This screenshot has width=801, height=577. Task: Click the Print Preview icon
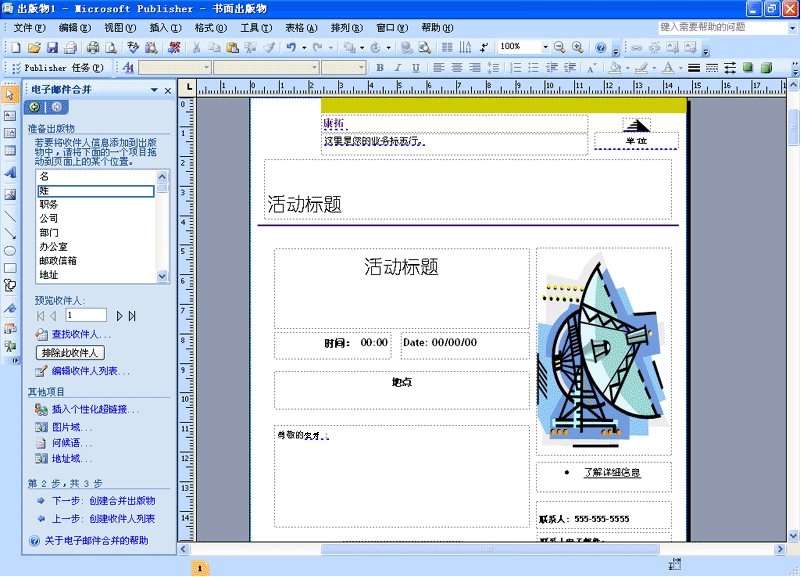(110, 47)
